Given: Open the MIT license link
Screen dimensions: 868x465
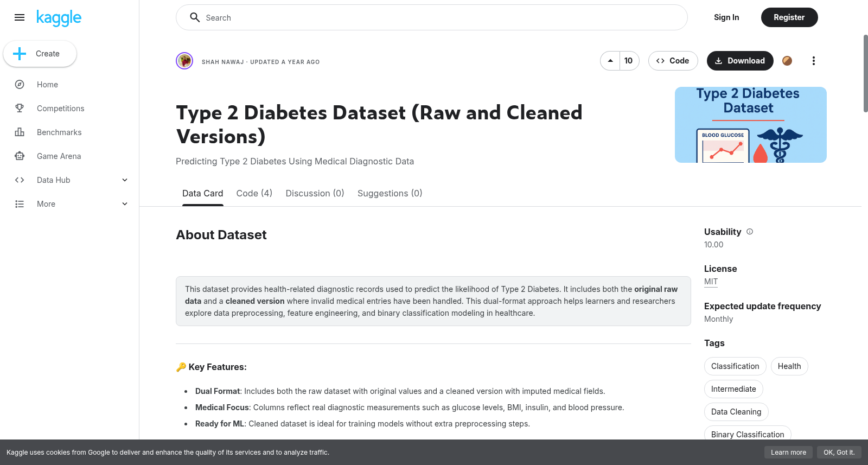Looking at the screenshot, I should click(x=711, y=282).
